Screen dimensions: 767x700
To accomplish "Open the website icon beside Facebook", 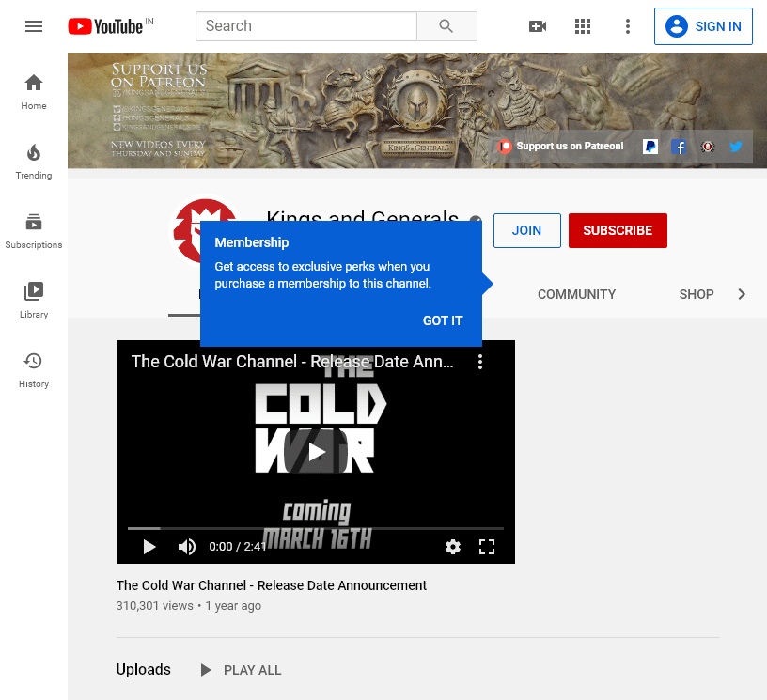I will tap(708, 147).
